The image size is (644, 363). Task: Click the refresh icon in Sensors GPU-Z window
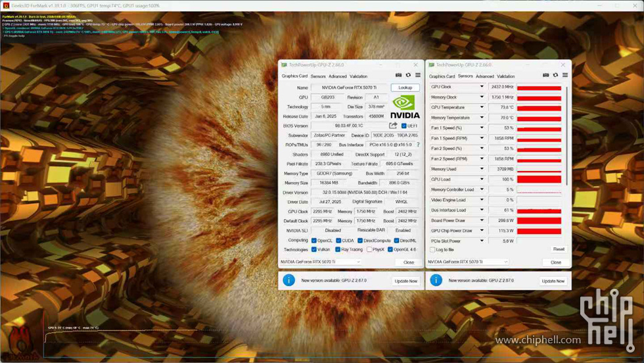pyautogui.click(x=556, y=75)
